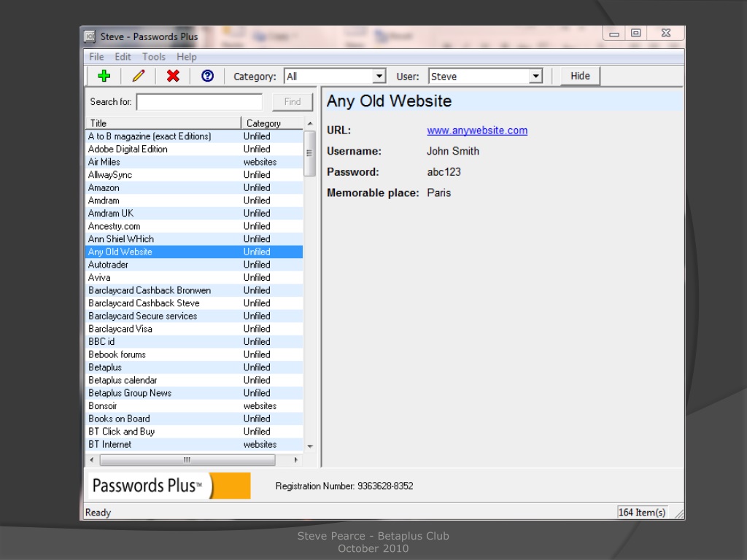This screenshot has width=747, height=560.
Task: Click the Hide button
Action: click(580, 76)
